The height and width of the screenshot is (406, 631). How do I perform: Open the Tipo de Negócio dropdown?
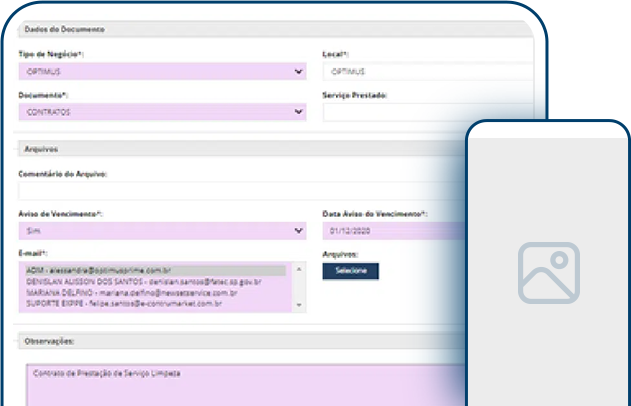pyautogui.click(x=162, y=72)
